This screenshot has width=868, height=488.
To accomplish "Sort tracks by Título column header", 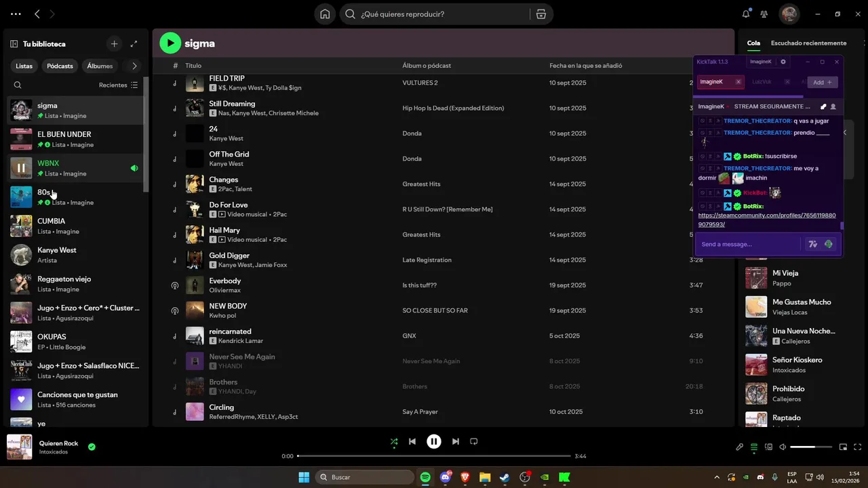I will [x=193, y=66].
